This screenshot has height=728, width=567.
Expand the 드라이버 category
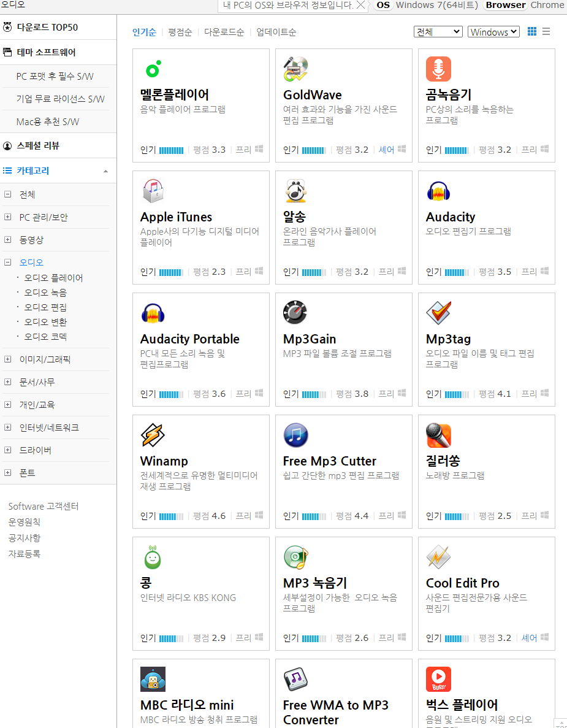[x=7, y=450]
